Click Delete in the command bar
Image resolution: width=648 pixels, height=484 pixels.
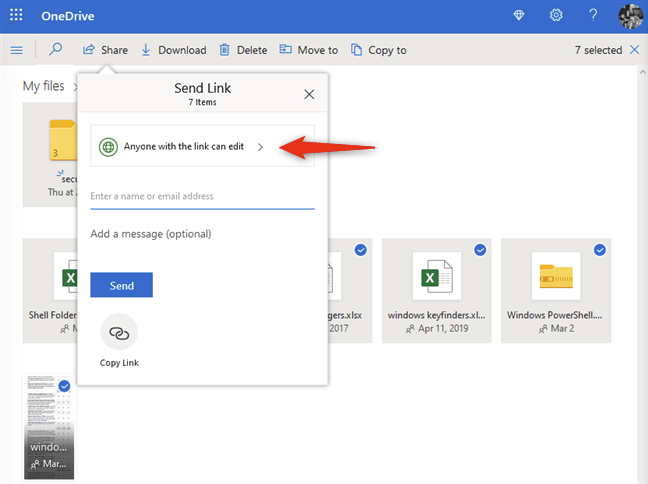pyautogui.click(x=243, y=50)
